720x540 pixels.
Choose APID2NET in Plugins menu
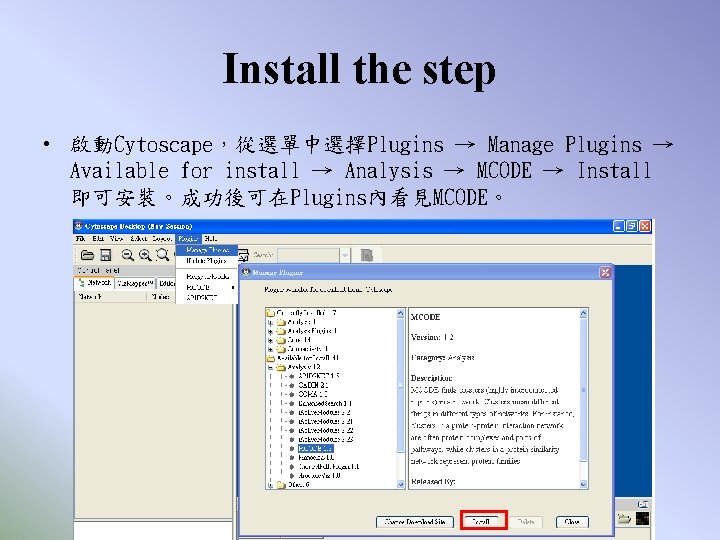click(x=207, y=298)
